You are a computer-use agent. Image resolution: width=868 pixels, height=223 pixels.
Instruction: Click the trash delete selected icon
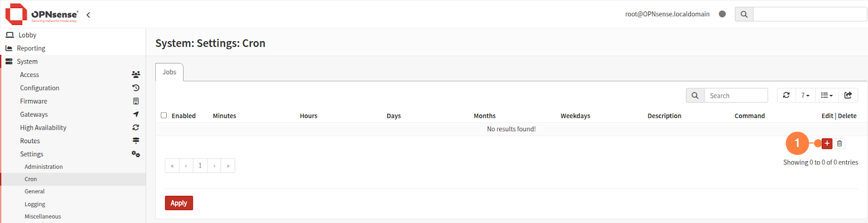[840, 144]
